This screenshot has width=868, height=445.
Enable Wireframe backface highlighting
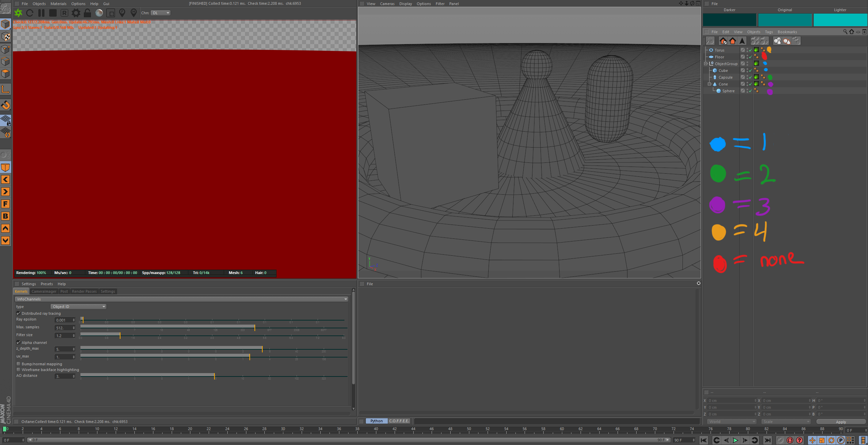pos(19,370)
